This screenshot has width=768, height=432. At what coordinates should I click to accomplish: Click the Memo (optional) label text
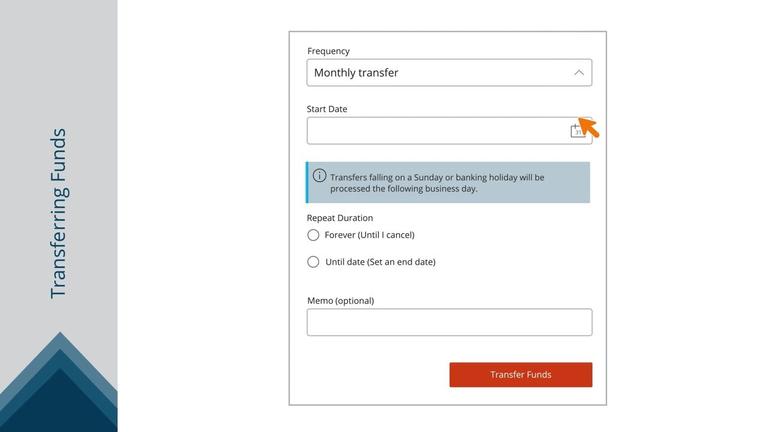pos(340,301)
